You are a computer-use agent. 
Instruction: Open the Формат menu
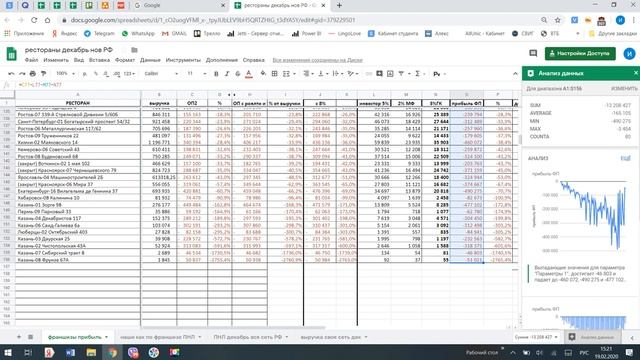[125, 60]
